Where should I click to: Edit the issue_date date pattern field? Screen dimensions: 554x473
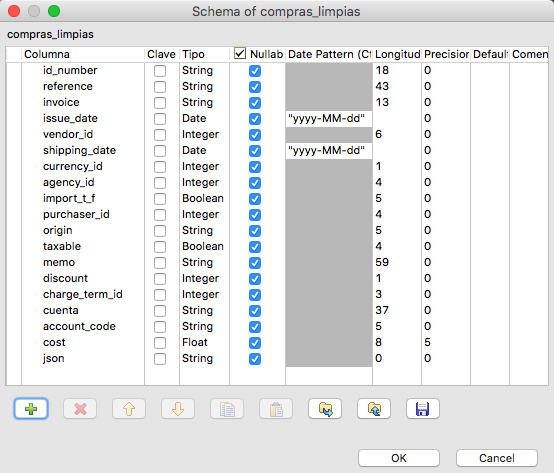(x=329, y=119)
